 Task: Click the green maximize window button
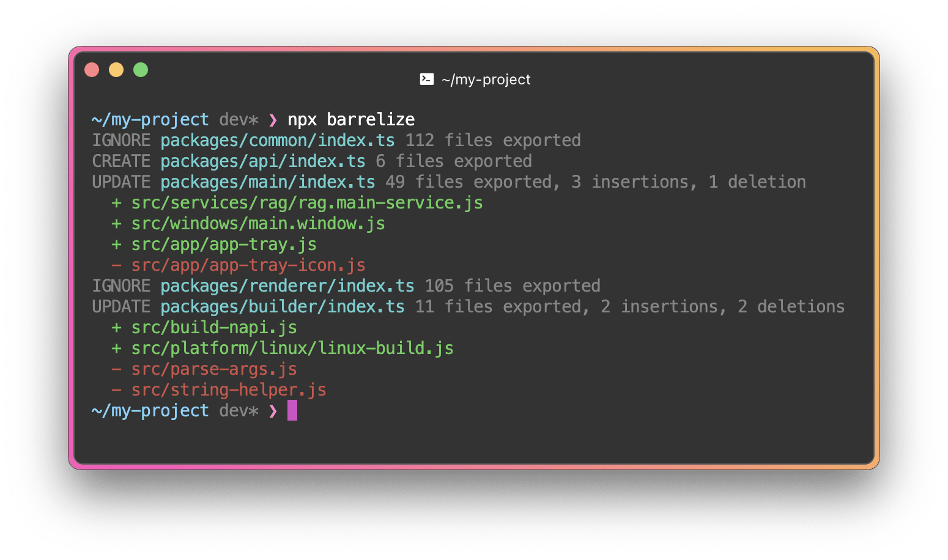141,70
